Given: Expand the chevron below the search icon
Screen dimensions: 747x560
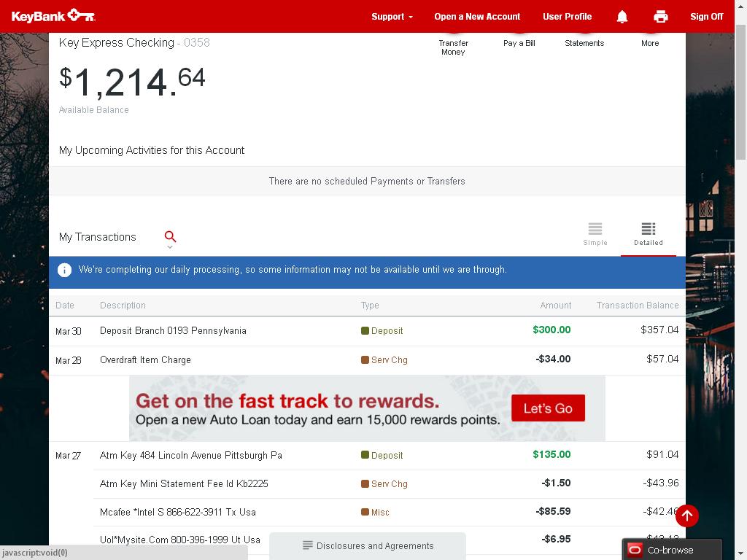Looking at the screenshot, I should click(170, 247).
